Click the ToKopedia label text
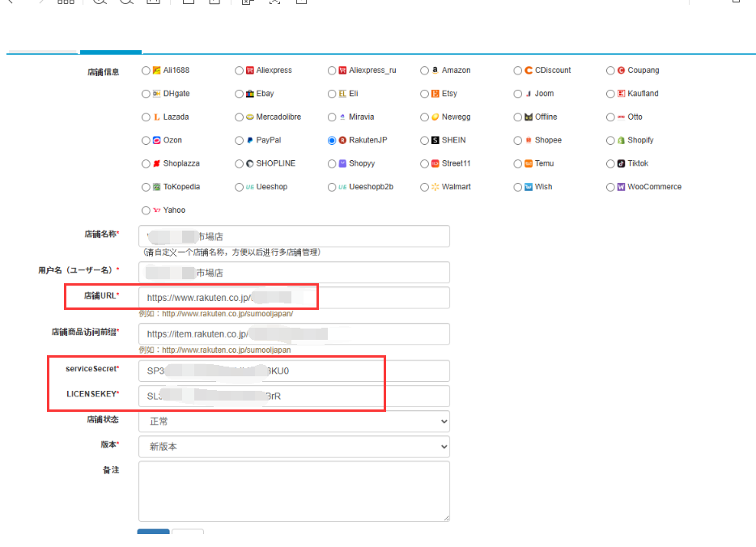The image size is (756, 547). [181, 187]
